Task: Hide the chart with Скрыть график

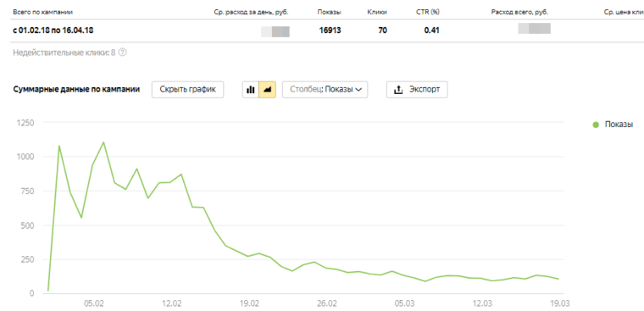Action: point(188,90)
